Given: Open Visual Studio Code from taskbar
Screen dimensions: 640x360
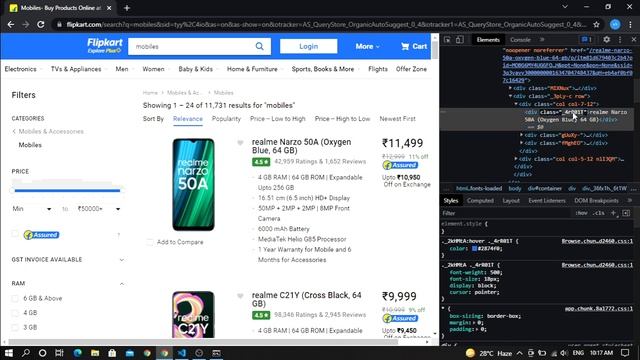Looking at the screenshot, I should [182, 353].
